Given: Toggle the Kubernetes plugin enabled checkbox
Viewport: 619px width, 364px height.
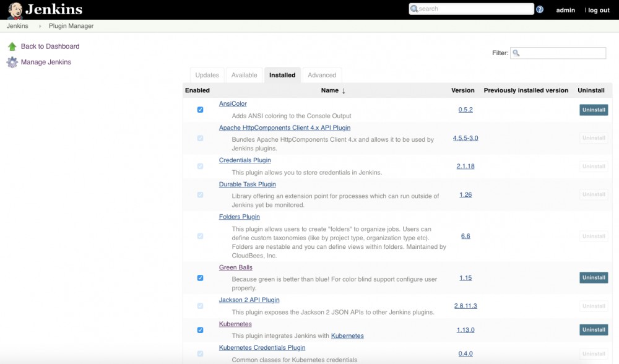Looking at the screenshot, I should click(x=200, y=330).
